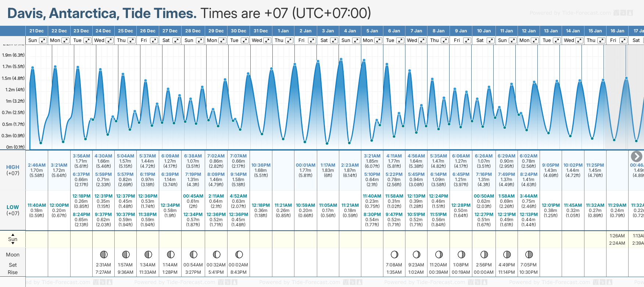Expand the Friday 9 Jan column
Screen dimensions: 644x287
point(467,40)
